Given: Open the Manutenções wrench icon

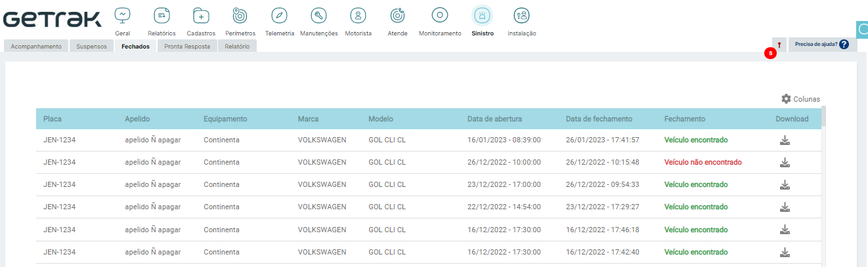Looking at the screenshot, I should [x=318, y=15].
